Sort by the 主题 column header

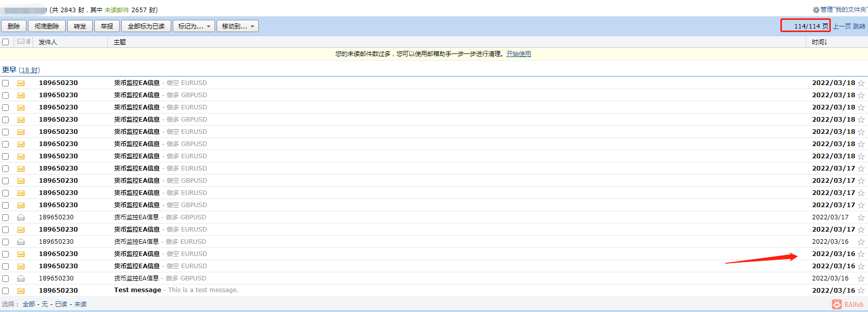(x=120, y=42)
